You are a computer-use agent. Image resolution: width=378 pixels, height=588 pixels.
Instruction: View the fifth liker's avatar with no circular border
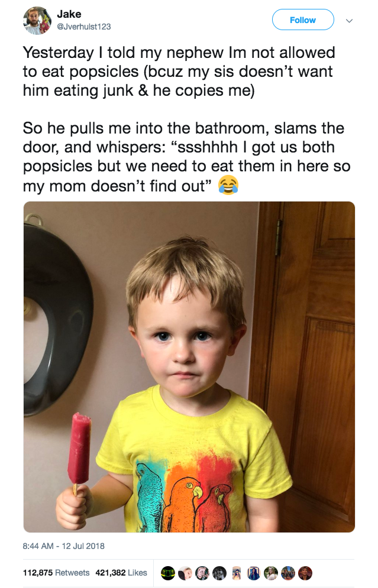(x=237, y=573)
